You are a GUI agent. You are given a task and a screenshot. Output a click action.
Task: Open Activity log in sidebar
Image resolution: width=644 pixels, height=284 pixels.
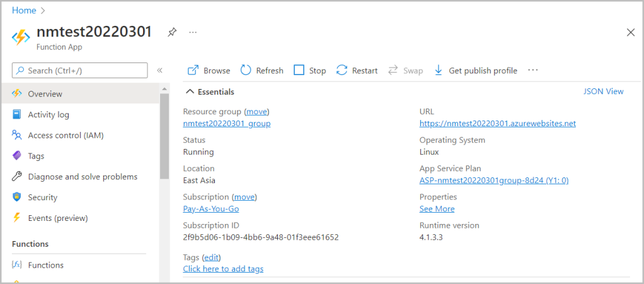[x=49, y=115]
